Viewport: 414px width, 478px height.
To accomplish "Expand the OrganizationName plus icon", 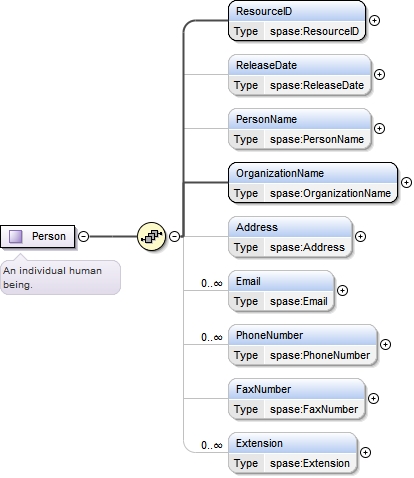I will (x=406, y=183).
